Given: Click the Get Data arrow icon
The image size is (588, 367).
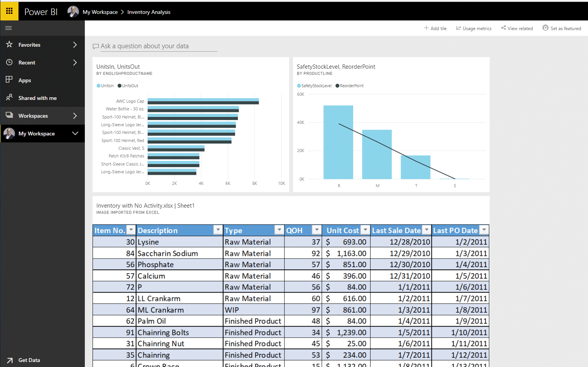Looking at the screenshot, I should 10,360.
